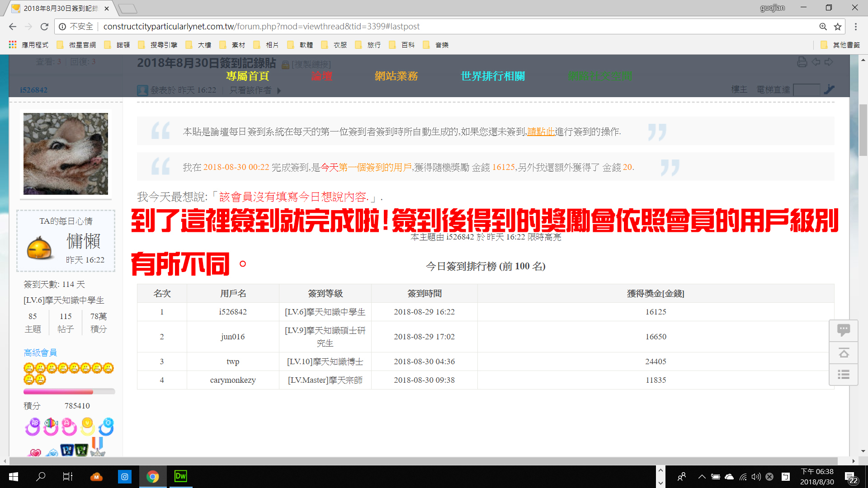Bookmark page with star icon
The image size is (868, 488).
838,27
